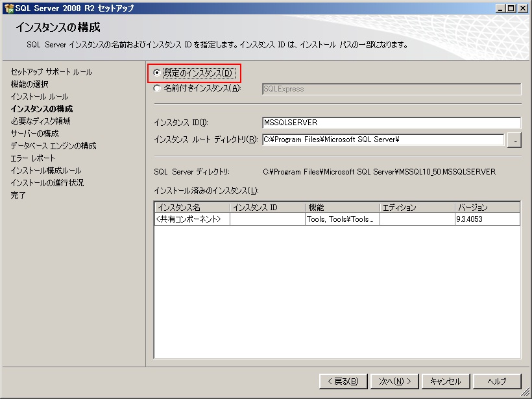The image size is (532, 399).
Task: Click セットアップ サポート ルール in the step list
Action: pyautogui.click(x=51, y=72)
